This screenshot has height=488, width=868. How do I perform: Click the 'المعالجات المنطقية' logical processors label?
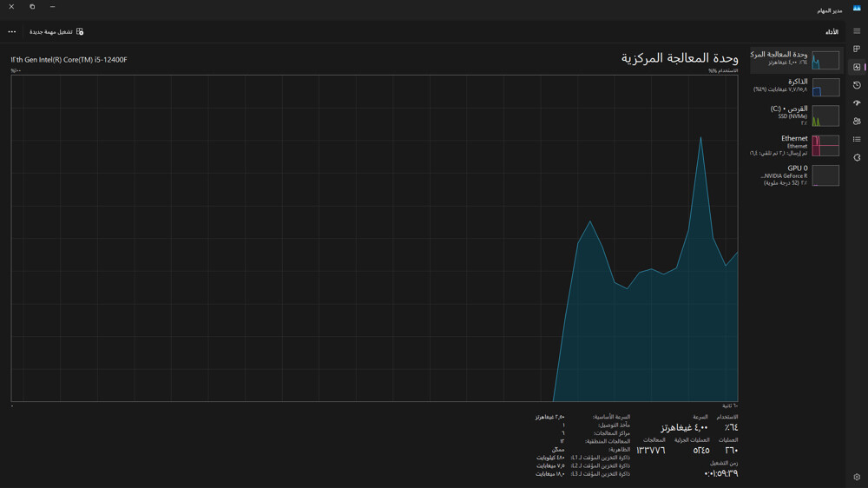[x=608, y=441]
